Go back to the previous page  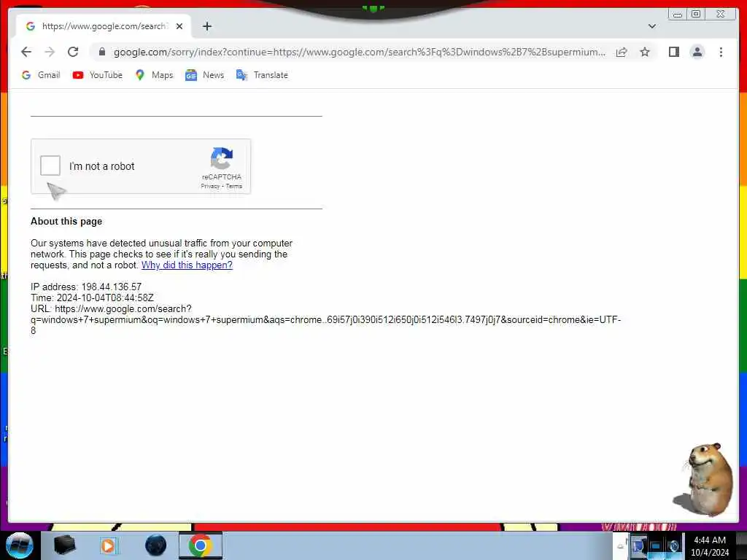[x=26, y=52]
